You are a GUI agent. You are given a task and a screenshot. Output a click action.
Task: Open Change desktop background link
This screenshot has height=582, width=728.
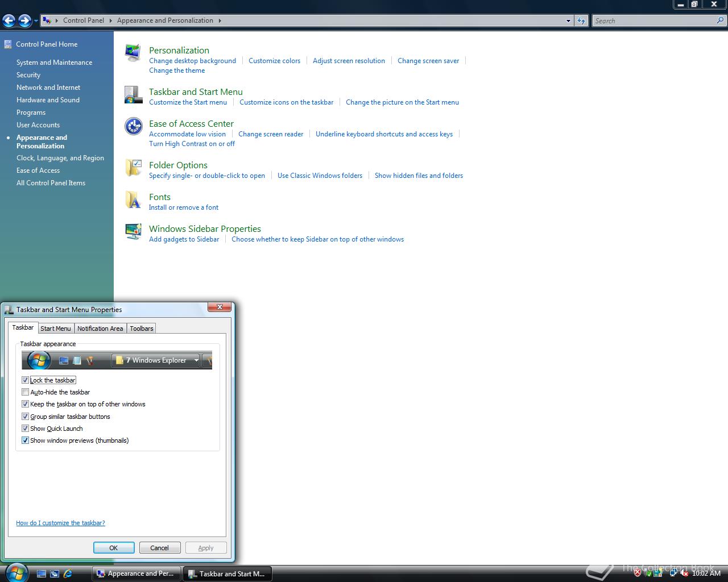(x=192, y=61)
